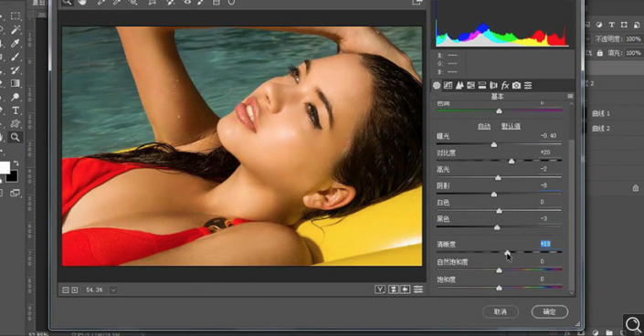644x336 pixels.
Task: Click the 自然饱和度 vibrance slider handle
Action: 499,270
